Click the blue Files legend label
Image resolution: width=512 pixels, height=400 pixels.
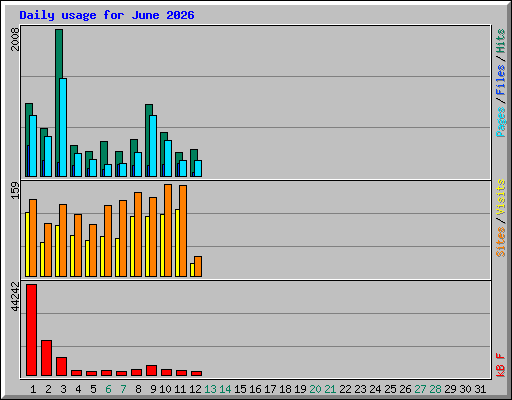(x=501, y=80)
